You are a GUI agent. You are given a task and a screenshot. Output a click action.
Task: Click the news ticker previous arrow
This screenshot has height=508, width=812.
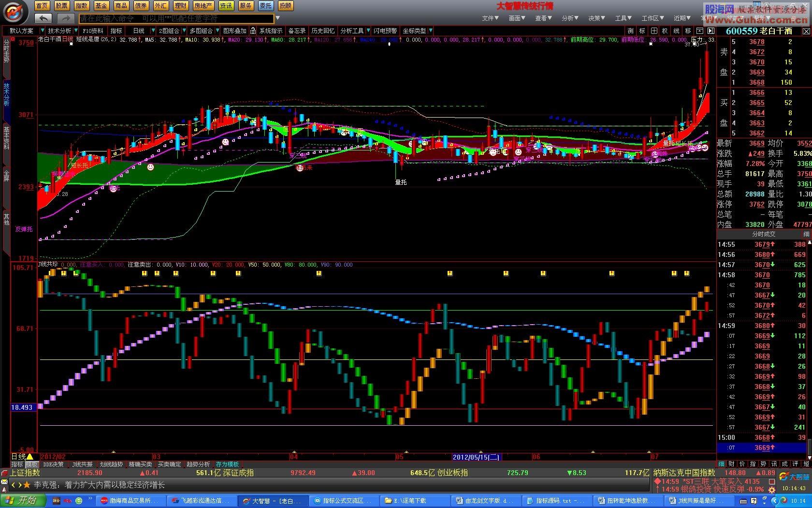(14, 485)
